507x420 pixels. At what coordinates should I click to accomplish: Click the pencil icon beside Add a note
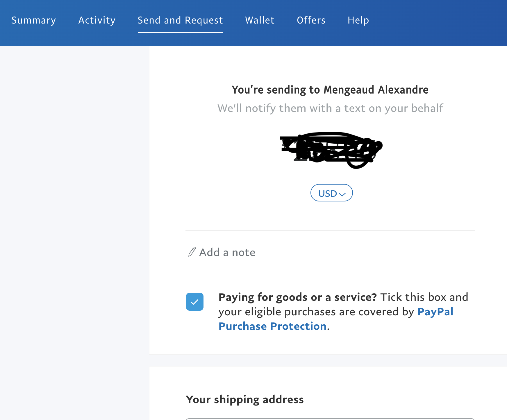pos(192,252)
